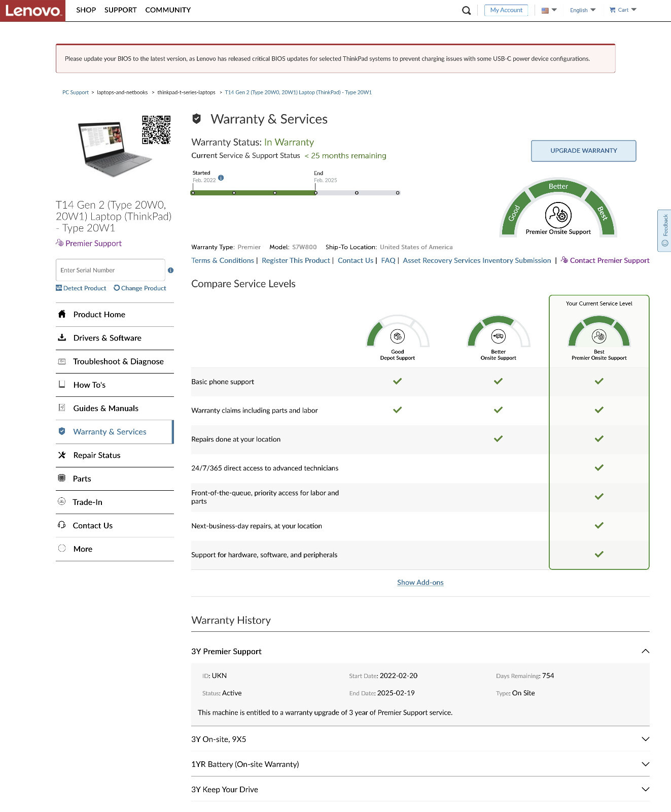Open the COMMUNITY menu
This screenshot has height=812, width=671.
[x=168, y=10]
